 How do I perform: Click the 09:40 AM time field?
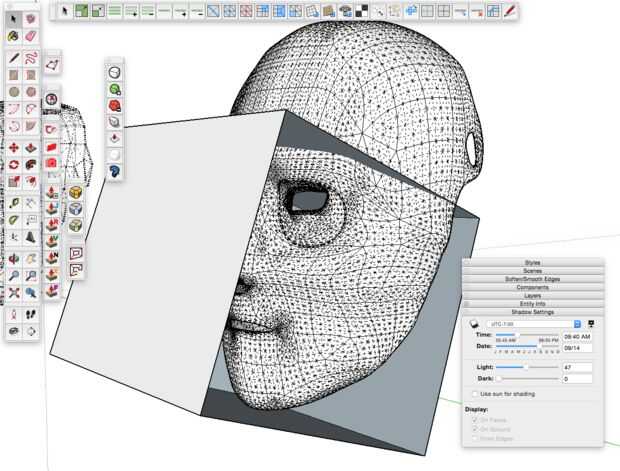pyautogui.click(x=577, y=337)
